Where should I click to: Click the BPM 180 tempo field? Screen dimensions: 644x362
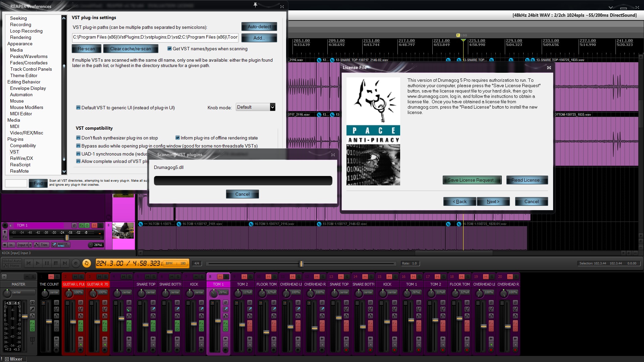(x=176, y=263)
